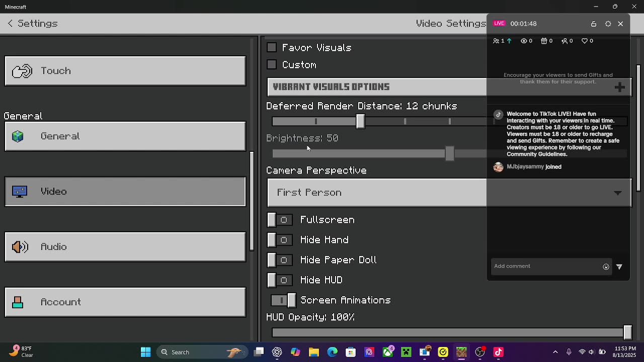Check the Custom box
Image resolution: width=644 pixels, height=362 pixels.
(272, 65)
